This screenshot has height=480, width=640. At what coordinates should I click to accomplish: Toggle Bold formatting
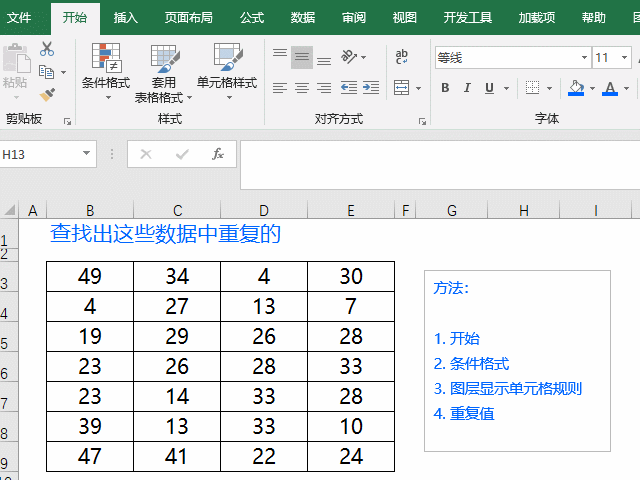(445, 88)
